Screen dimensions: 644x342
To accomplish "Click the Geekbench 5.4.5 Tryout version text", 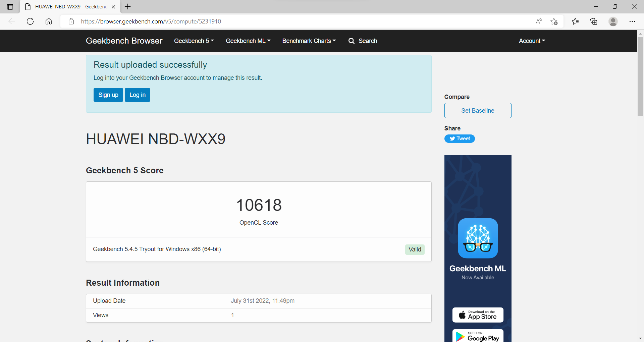I will point(157,249).
